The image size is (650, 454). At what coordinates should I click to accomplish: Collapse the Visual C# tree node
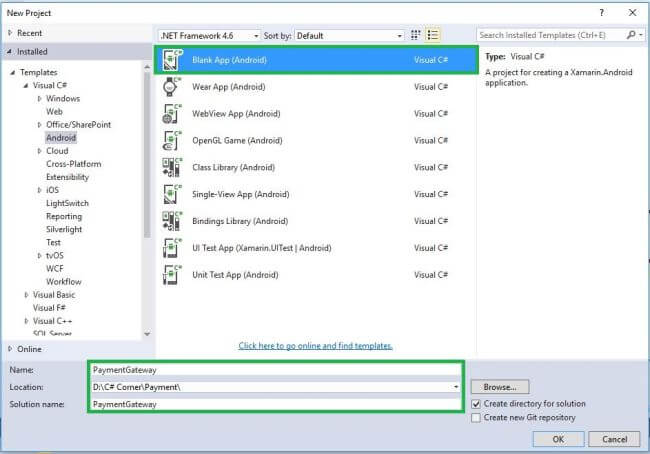[26, 85]
